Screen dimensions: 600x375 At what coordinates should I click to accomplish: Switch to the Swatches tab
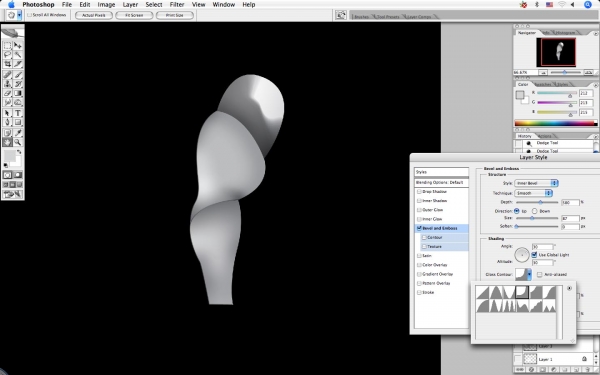(x=543, y=84)
